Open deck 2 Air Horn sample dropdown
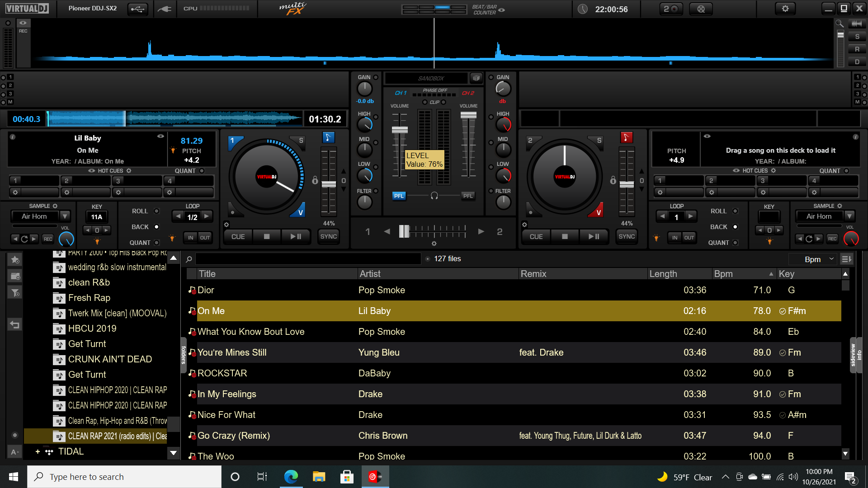868x488 pixels. 850,216
